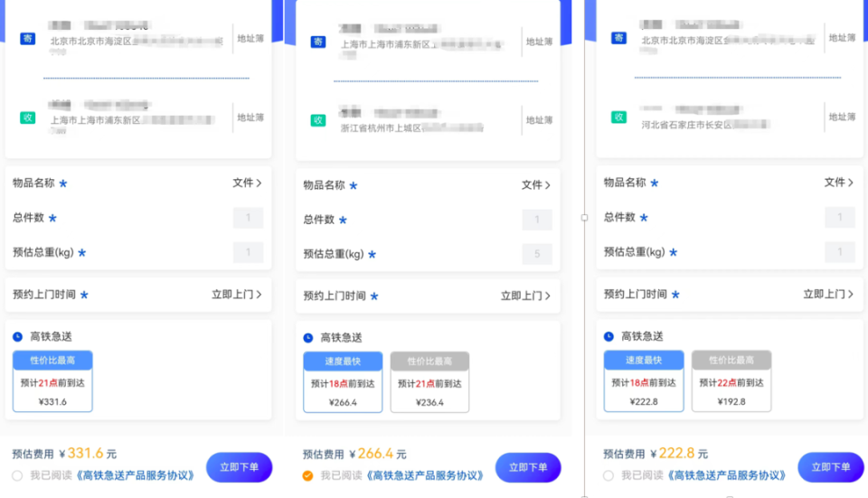Select the 性价比最高 ¥192.8 delivery option
868x498 pixels.
731,381
